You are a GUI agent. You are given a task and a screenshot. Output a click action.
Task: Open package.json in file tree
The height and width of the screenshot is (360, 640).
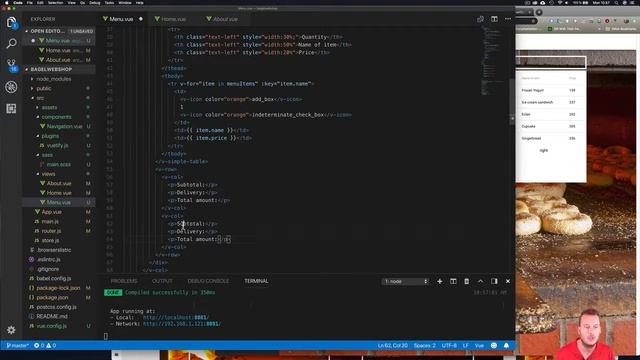tap(52, 297)
